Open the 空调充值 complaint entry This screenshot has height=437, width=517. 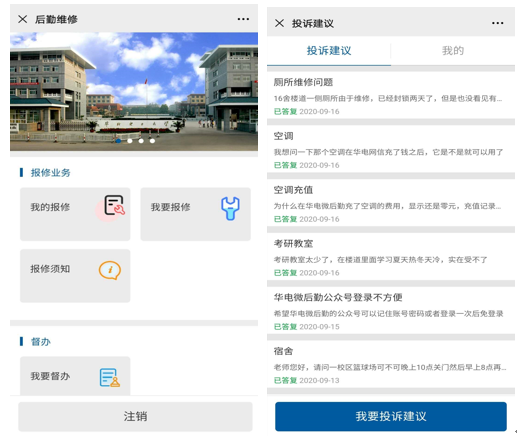pos(391,204)
